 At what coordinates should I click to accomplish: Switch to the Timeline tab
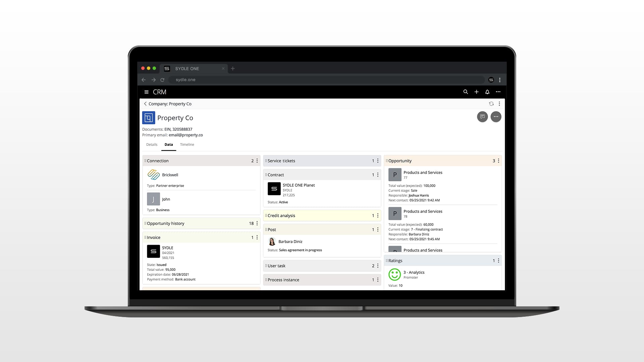[x=187, y=145]
